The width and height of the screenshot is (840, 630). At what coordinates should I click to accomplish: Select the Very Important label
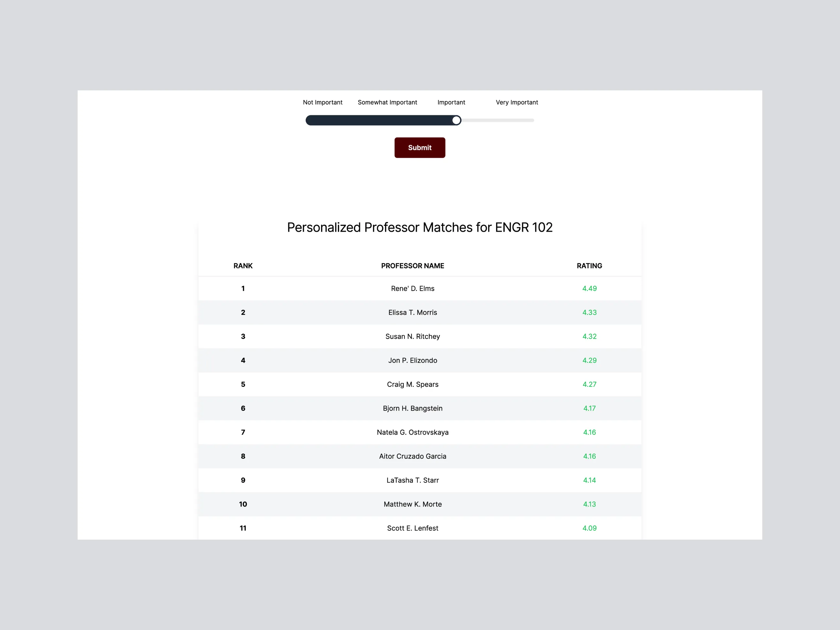516,102
